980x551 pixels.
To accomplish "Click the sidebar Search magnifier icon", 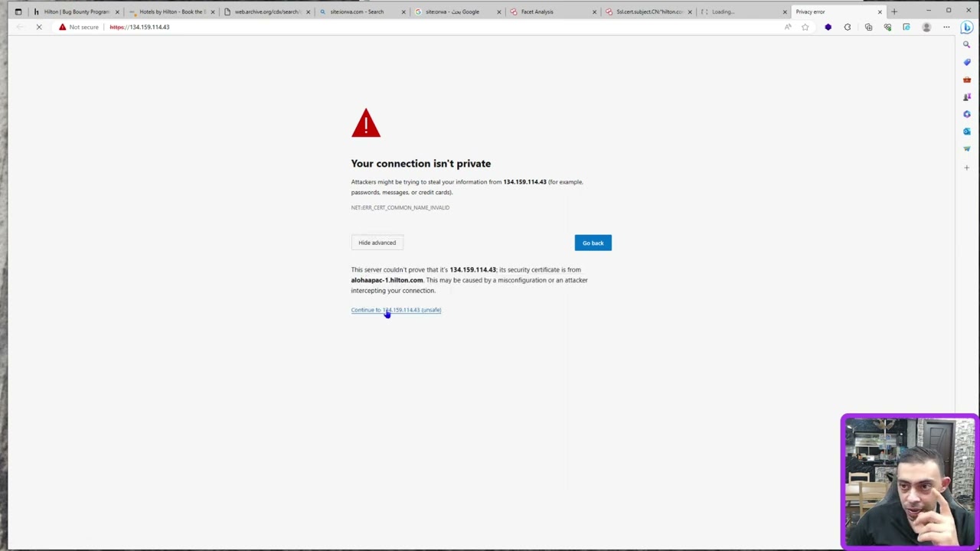I will (x=967, y=44).
